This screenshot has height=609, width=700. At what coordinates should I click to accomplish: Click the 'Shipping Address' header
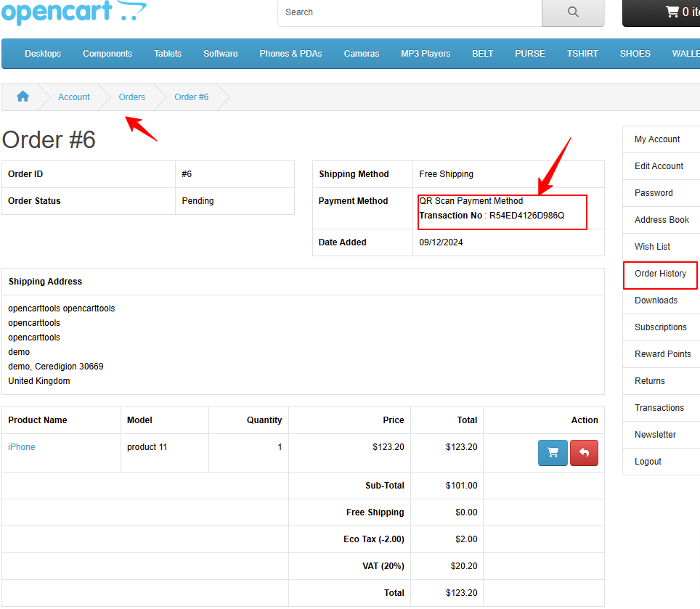[x=45, y=282]
